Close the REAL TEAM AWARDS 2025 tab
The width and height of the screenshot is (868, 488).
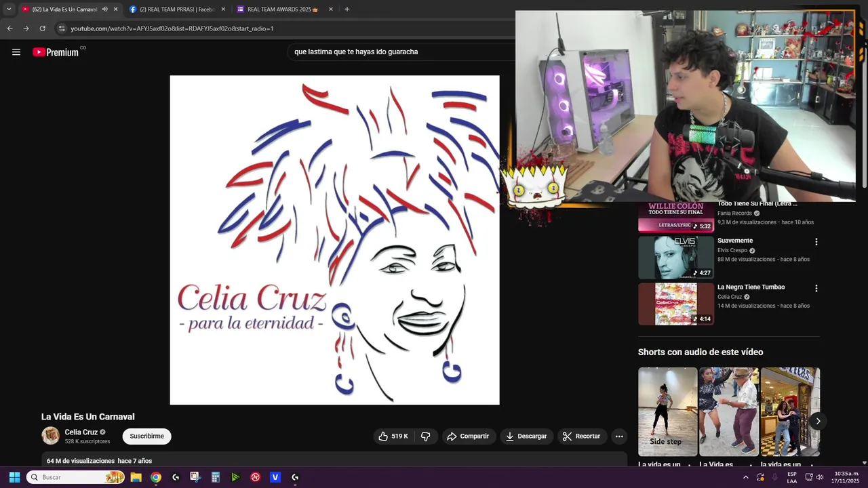click(x=331, y=9)
